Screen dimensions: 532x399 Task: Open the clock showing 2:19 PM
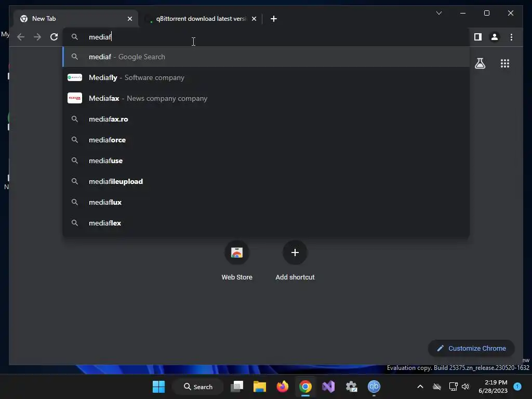[x=493, y=387]
